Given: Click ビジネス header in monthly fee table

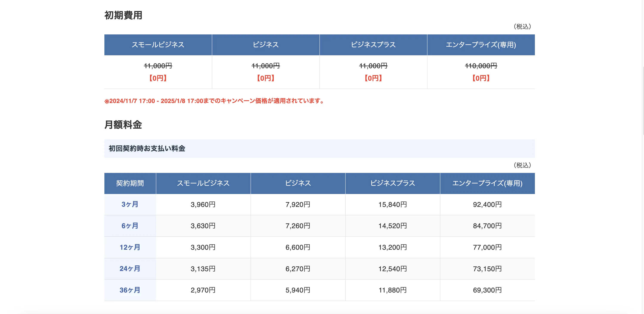Looking at the screenshot, I should [298, 183].
